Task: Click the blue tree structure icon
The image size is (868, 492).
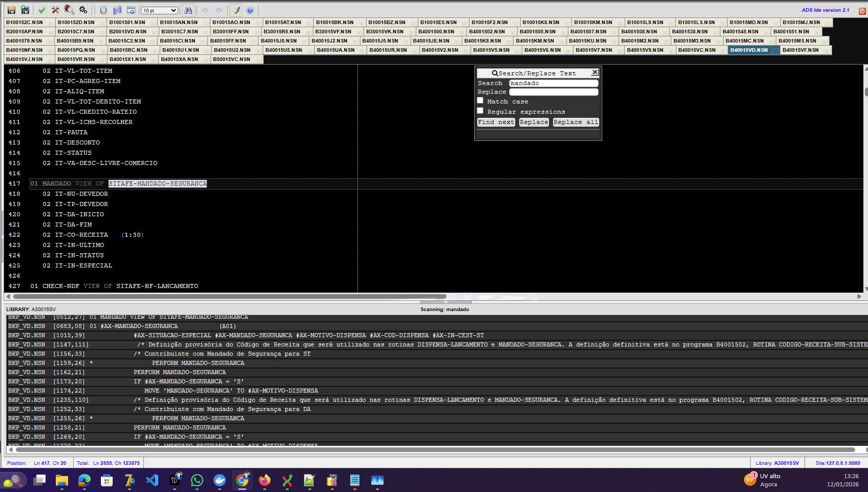Action: (117, 10)
